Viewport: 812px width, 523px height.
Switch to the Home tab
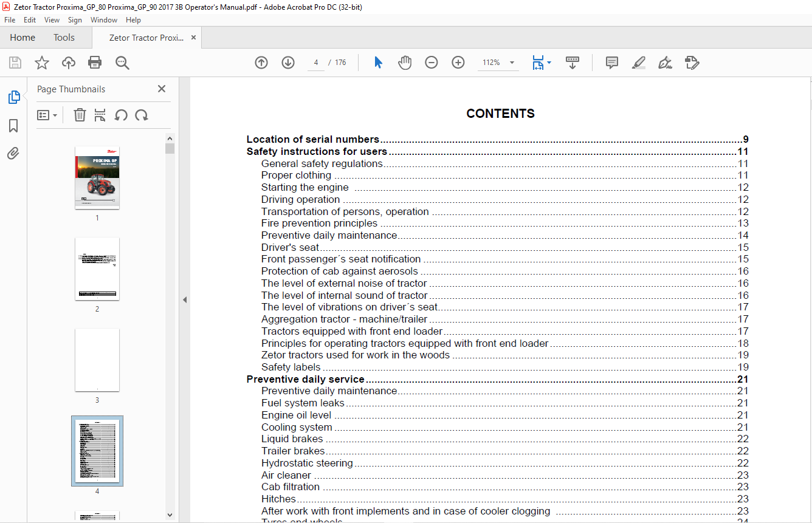(22, 38)
